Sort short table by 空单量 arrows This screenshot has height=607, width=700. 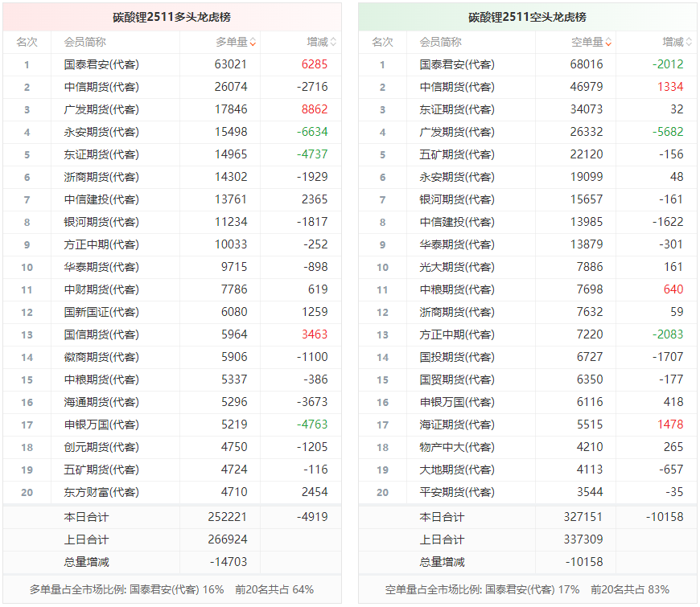(x=608, y=43)
